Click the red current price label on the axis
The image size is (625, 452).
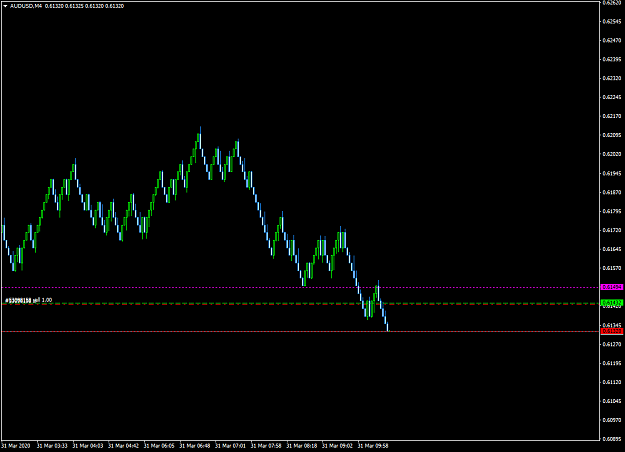point(612,332)
